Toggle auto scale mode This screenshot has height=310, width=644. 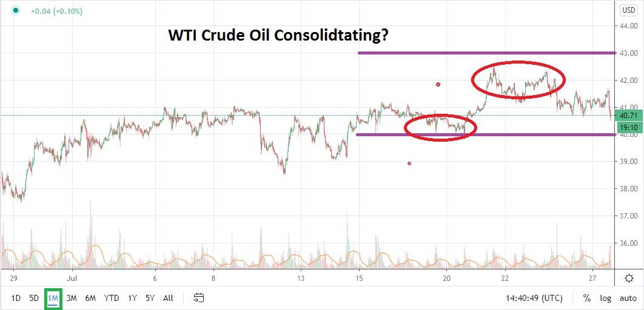coord(628,298)
